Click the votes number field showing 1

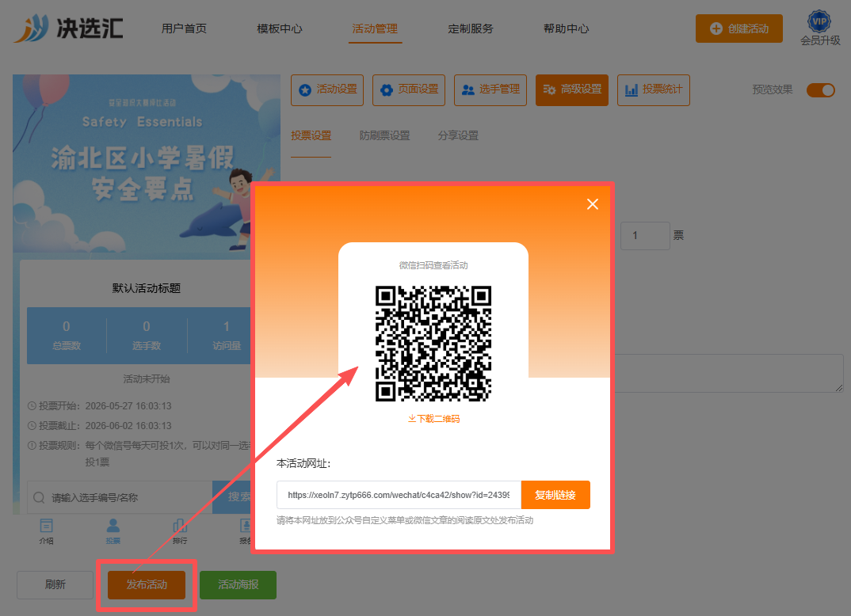pos(645,236)
